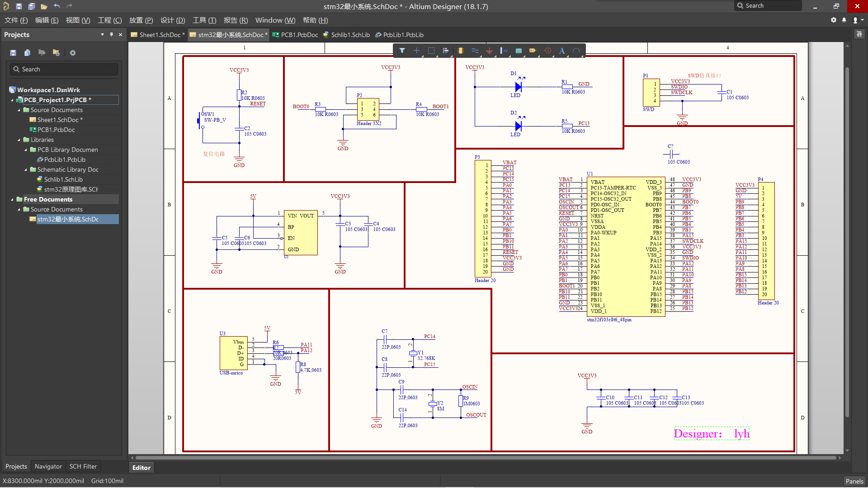Open the Align Objects tool
The height and width of the screenshot is (488, 868).
click(x=446, y=51)
